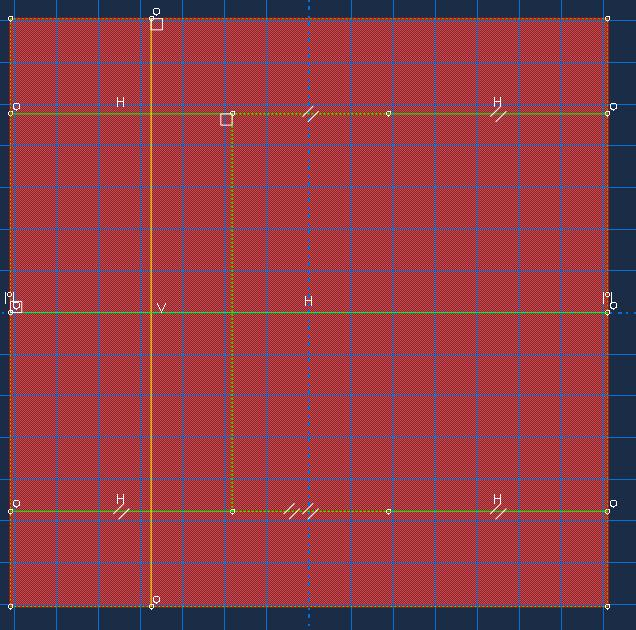The width and height of the screenshot is (636, 630).
Task: Click the triple tick marks on lower dotted segment
Action: [x=301, y=511]
